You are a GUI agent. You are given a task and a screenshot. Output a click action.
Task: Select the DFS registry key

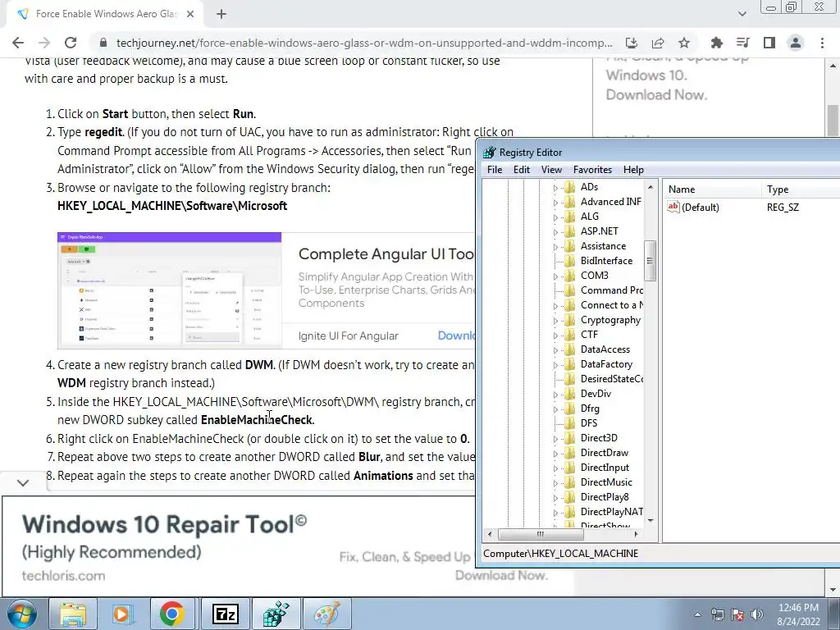click(x=589, y=423)
